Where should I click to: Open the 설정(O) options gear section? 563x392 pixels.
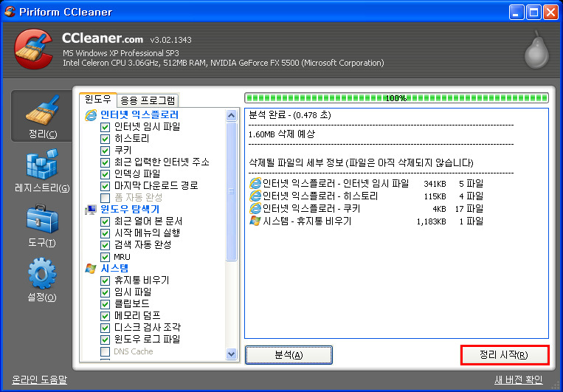coord(42,280)
